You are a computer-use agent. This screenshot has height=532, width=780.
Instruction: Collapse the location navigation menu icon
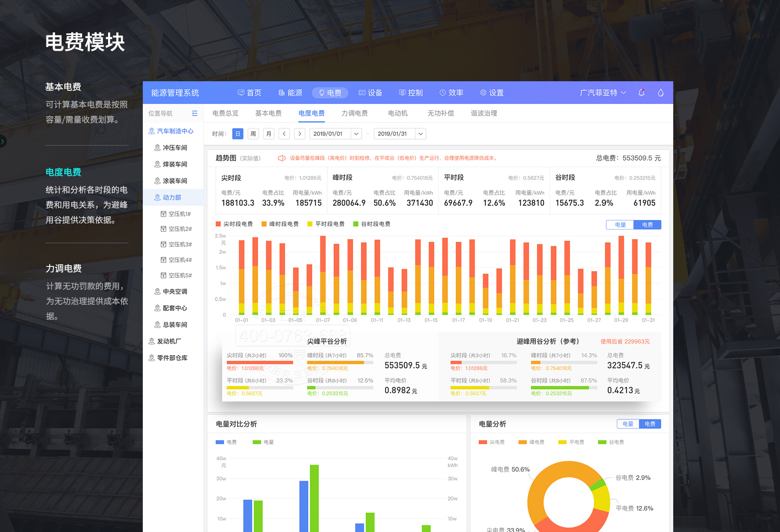195,113
